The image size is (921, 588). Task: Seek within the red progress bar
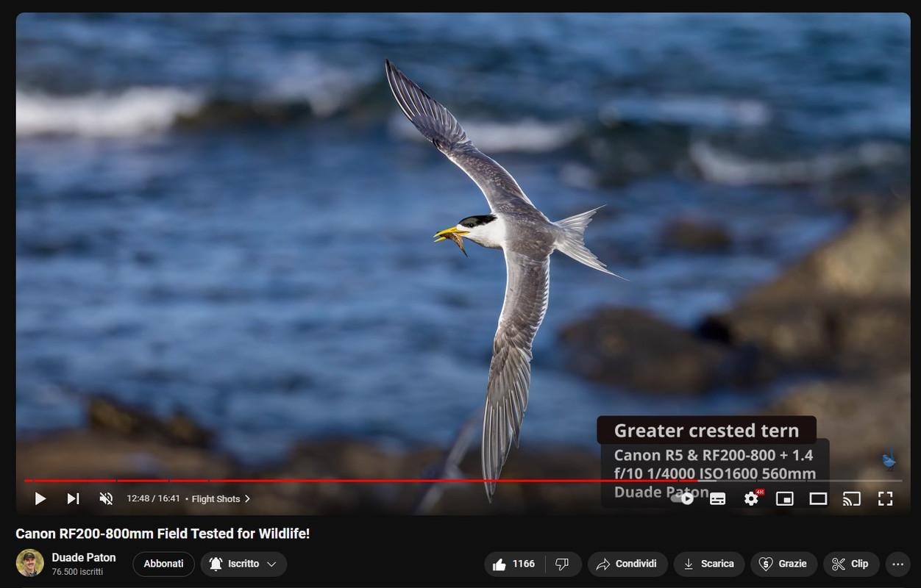tap(463, 481)
